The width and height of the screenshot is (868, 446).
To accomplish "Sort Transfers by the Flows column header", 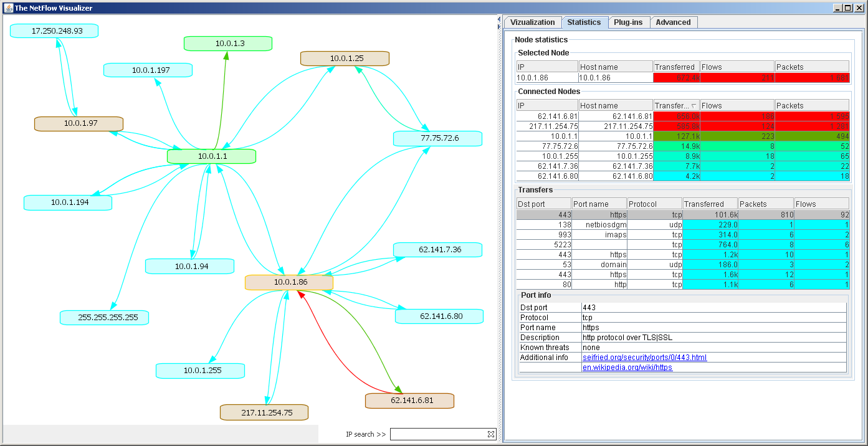I will [821, 204].
